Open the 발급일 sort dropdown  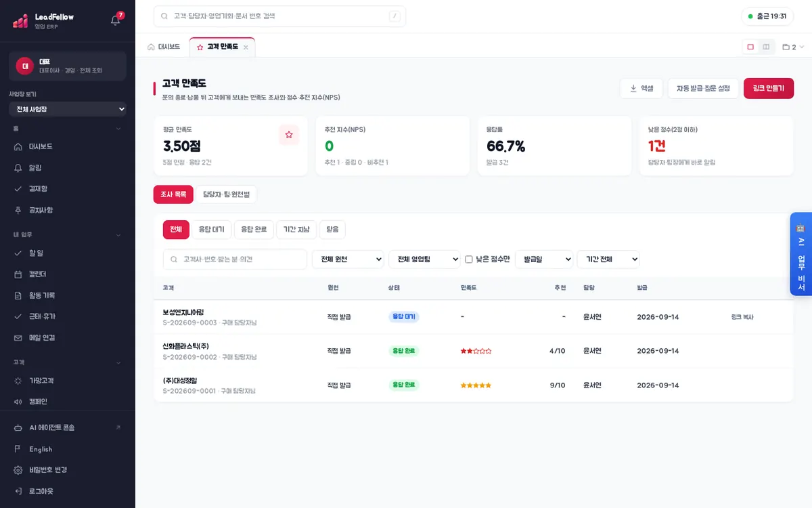(x=544, y=259)
